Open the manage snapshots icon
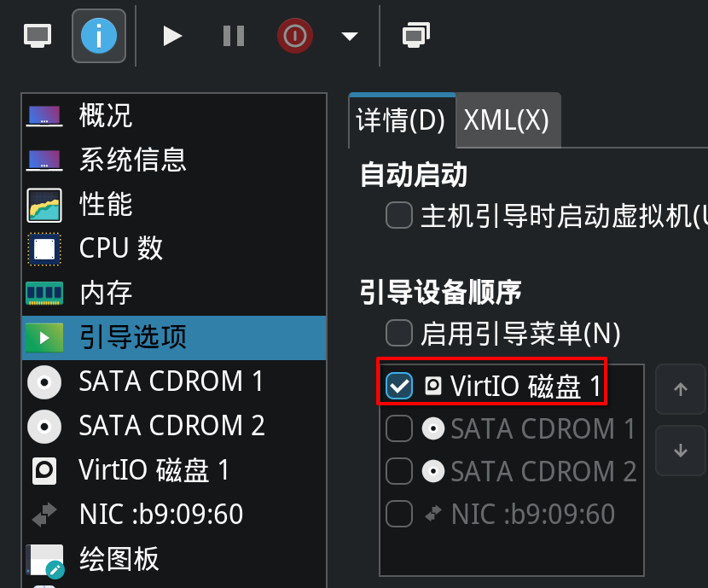 pos(415,36)
